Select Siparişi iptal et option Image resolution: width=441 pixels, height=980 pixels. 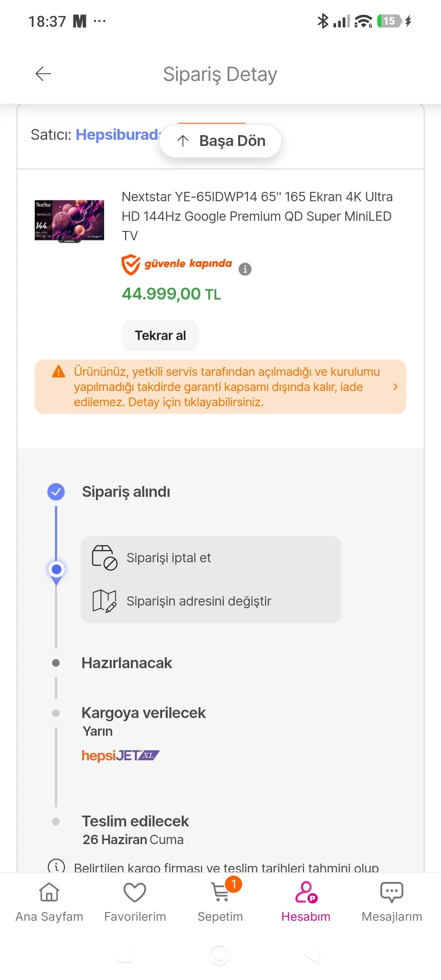click(x=168, y=558)
